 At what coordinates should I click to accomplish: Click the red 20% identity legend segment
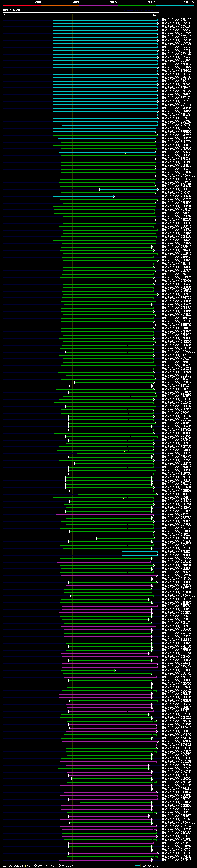(x=22, y=6)
